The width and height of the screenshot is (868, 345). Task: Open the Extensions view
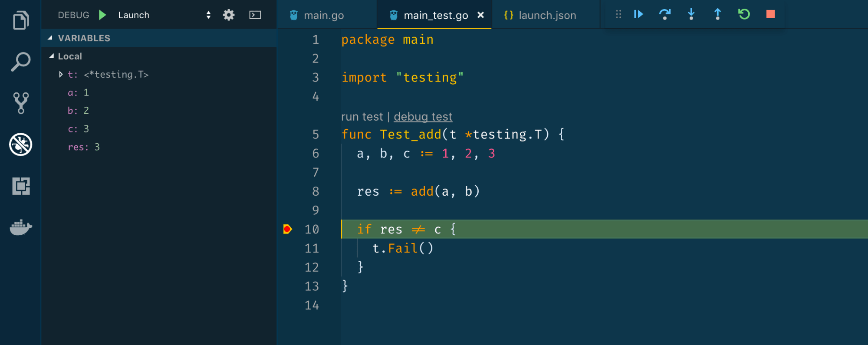point(20,186)
